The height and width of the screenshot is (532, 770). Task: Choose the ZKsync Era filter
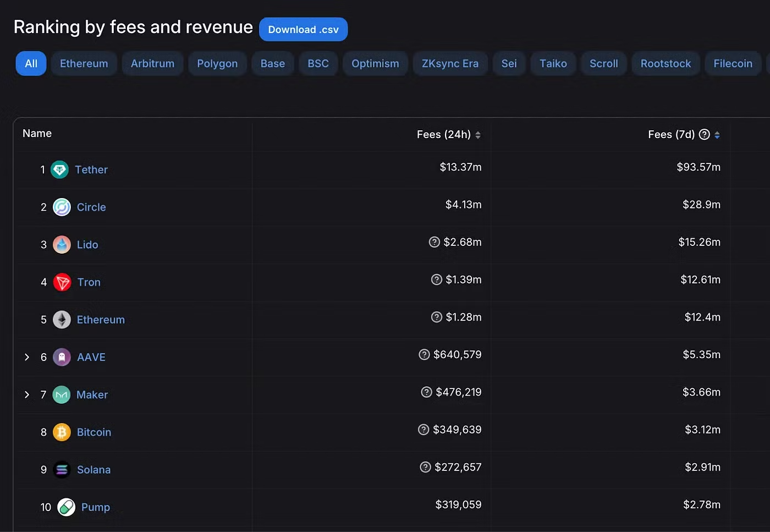coord(450,63)
